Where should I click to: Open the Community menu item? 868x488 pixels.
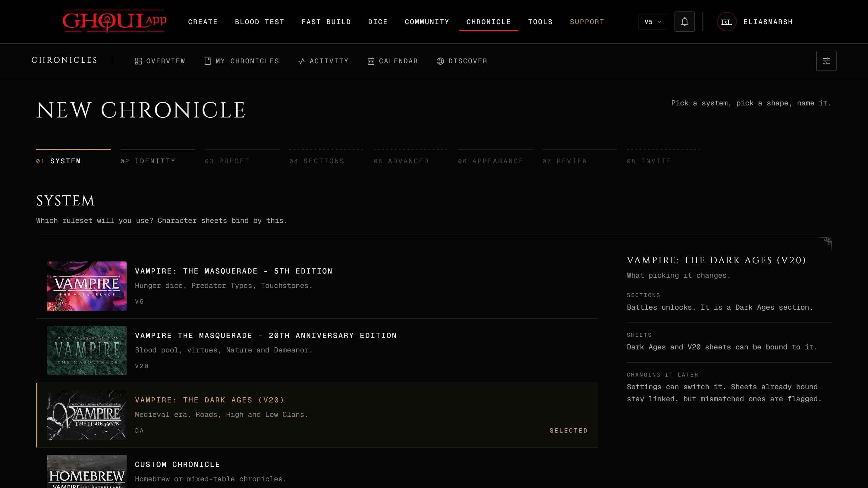click(427, 22)
